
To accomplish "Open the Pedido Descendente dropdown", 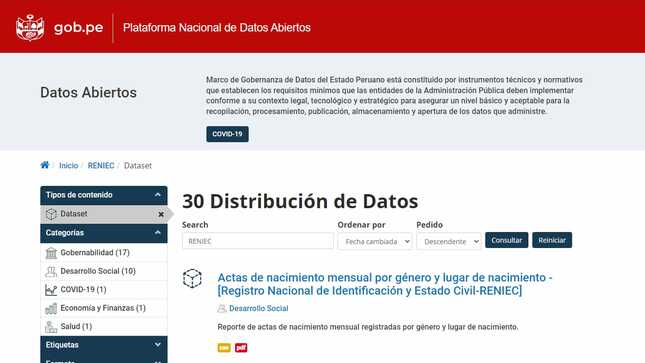I will pyautogui.click(x=449, y=241).
